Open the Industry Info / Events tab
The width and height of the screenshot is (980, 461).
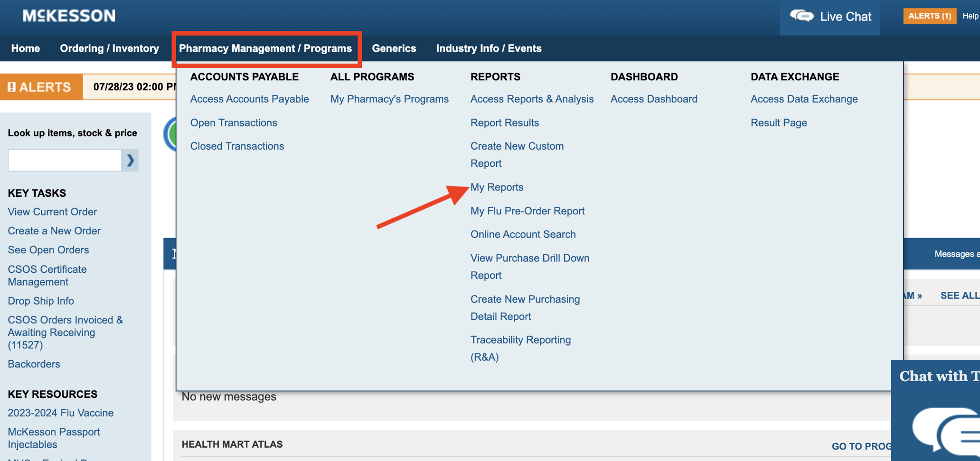click(x=488, y=48)
